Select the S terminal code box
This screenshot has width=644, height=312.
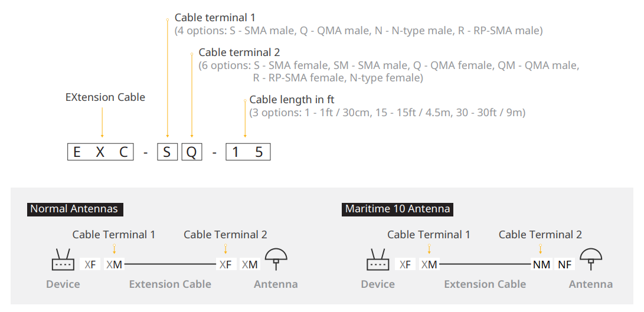pyautogui.click(x=167, y=152)
